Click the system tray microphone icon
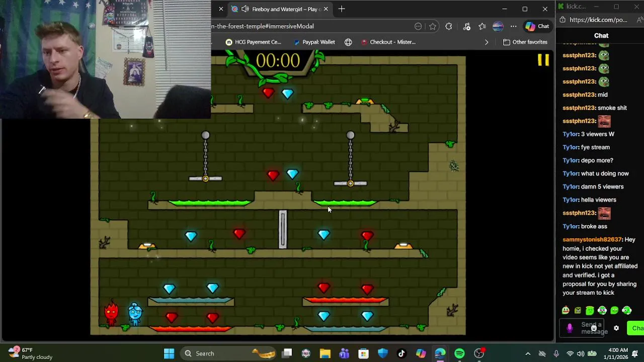This screenshot has width=644, height=362. 556,353
